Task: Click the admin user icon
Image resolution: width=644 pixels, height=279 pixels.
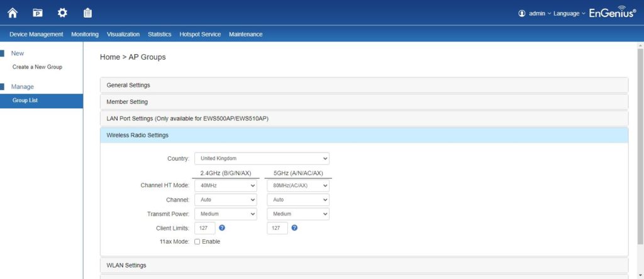Action: (x=521, y=13)
